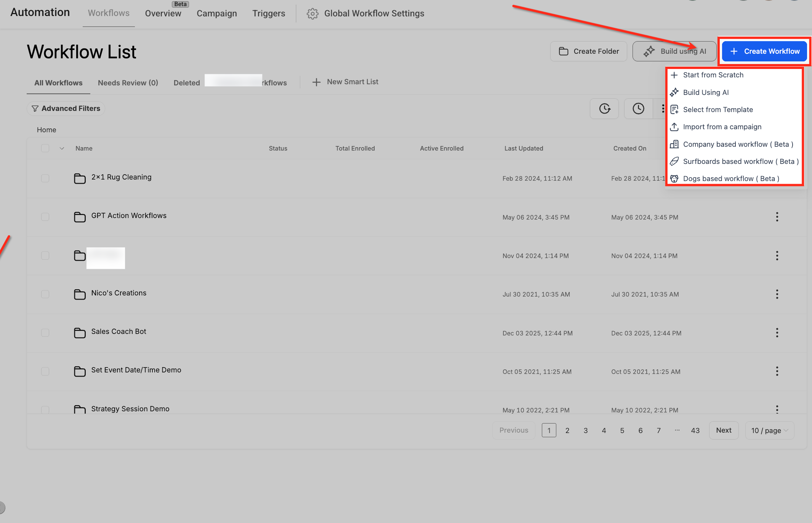Click the folder icon next to GPT Action Workflows
Viewport: 812px width, 523px height.
[80, 217]
